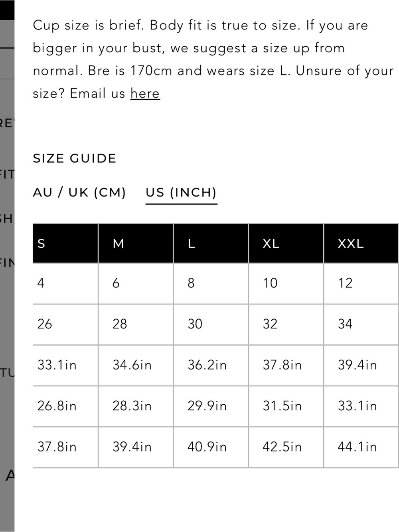Switch to the AU / UK (CM) tab
The image size is (399, 532).
pos(79,192)
